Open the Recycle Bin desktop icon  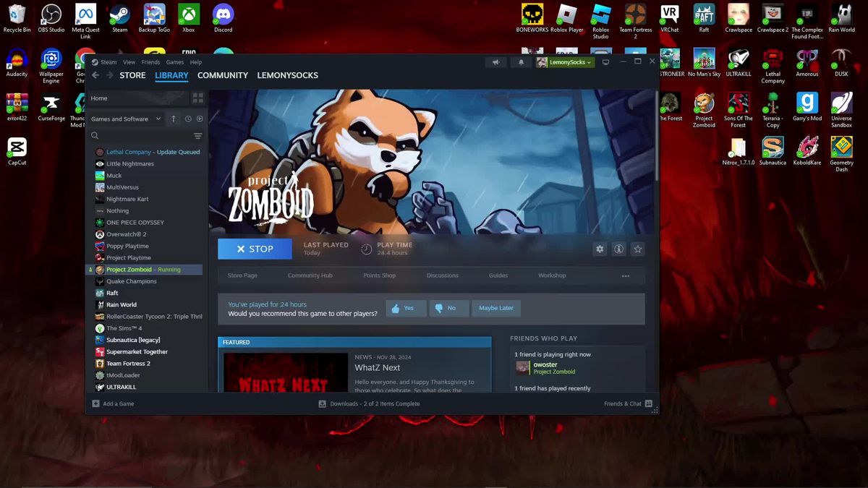(x=17, y=18)
